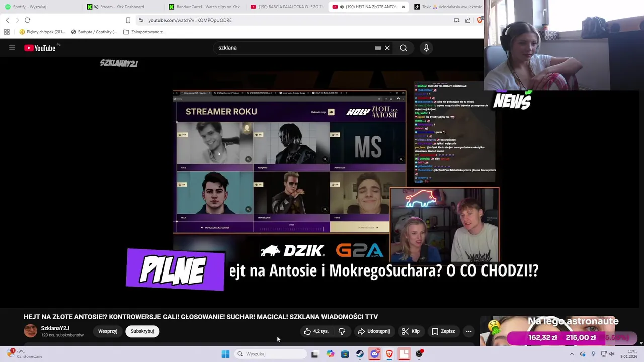Click the browser address bar URL
Image resolution: width=644 pixels, height=362 pixels.
(x=190, y=20)
